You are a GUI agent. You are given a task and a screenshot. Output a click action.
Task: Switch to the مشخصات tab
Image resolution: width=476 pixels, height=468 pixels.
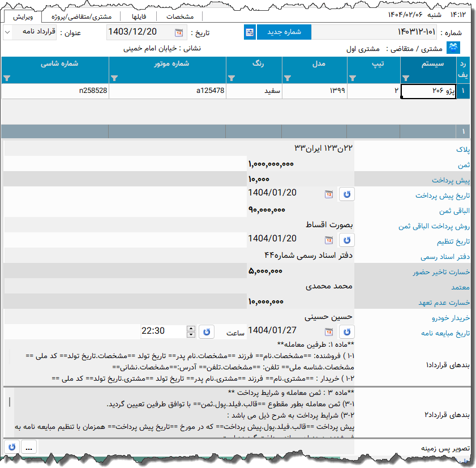coord(180,16)
